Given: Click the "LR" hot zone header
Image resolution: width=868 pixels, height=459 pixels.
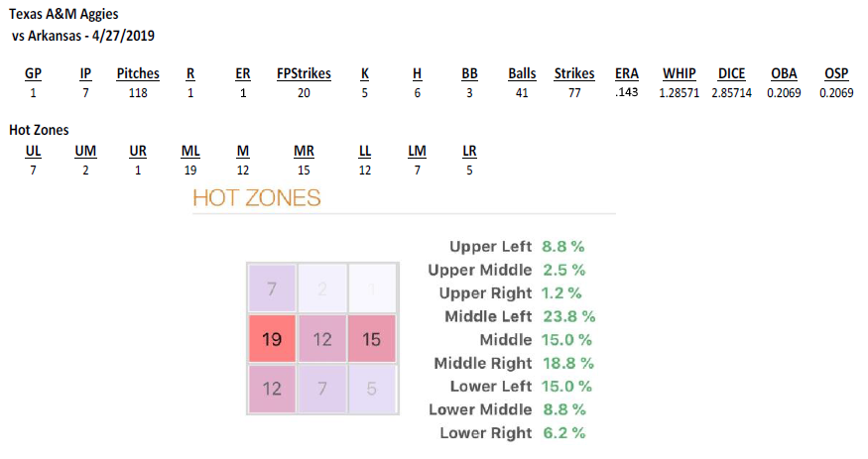Looking at the screenshot, I should click(469, 151).
